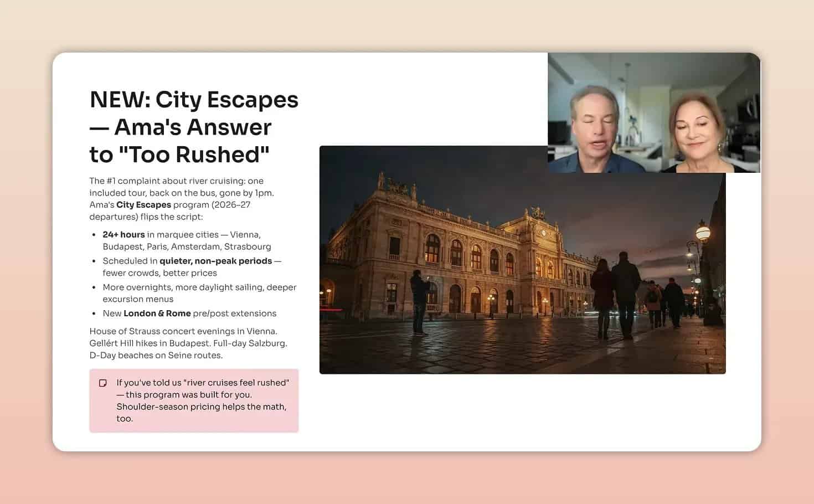Image resolution: width=814 pixels, height=504 pixels.
Task: Click the bold "London & Rome" text
Action: 157,313
